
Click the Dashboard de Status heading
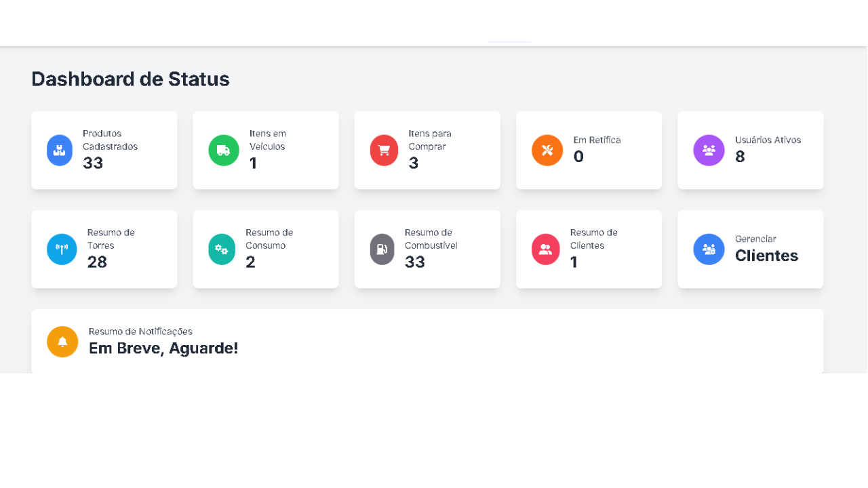[130, 79]
